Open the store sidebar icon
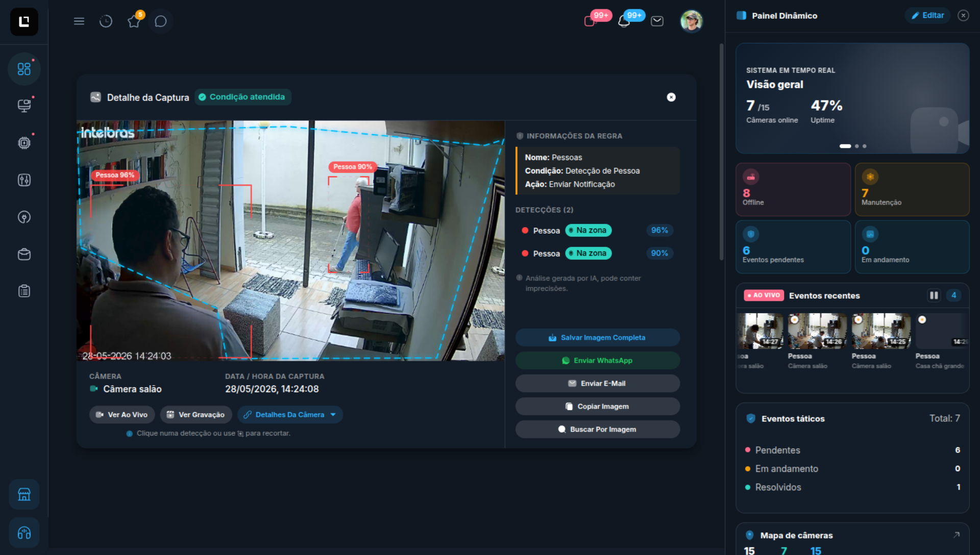Viewport: 980px width, 555px height. pos(24,494)
